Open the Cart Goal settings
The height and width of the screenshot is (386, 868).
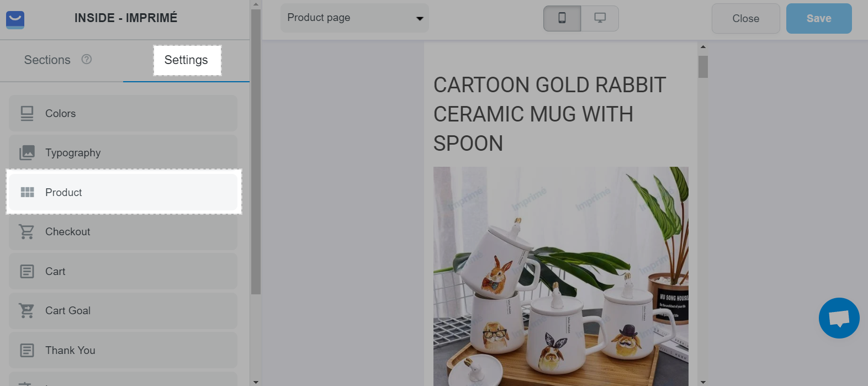coord(123,310)
